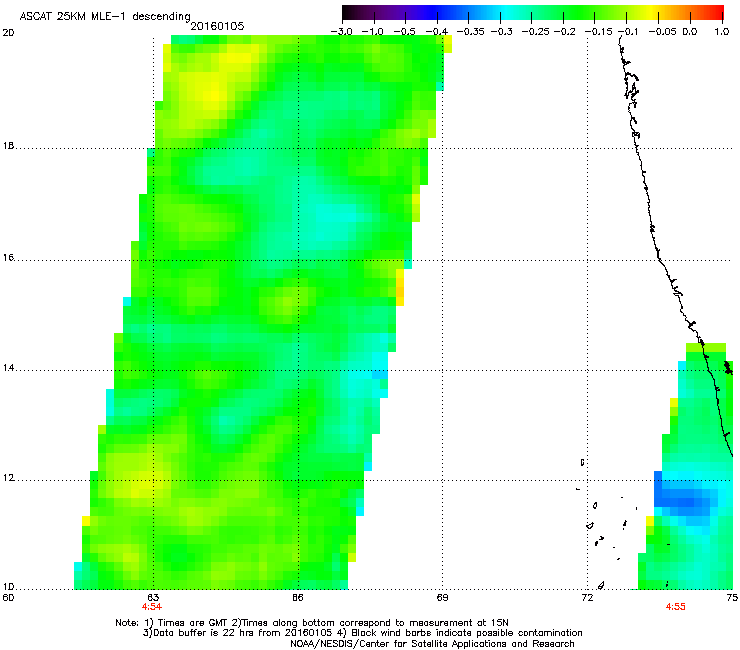740x650 pixels.
Task: Click the latitude label 10
Action: coord(8,587)
